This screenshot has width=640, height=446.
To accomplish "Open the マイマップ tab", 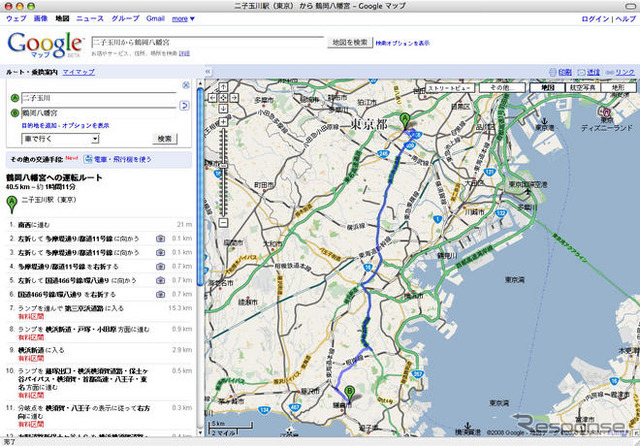I will [x=78, y=72].
